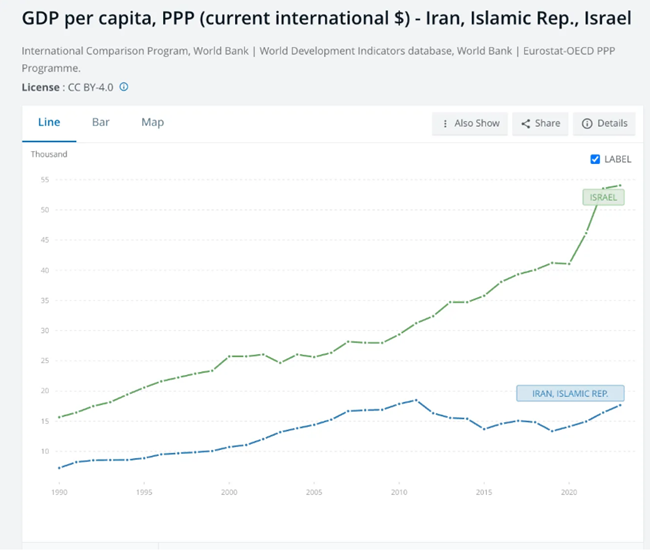The height and width of the screenshot is (551, 650).
Task: Open the Also Show options menu
Action: pyautogui.click(x=469, y=123)
